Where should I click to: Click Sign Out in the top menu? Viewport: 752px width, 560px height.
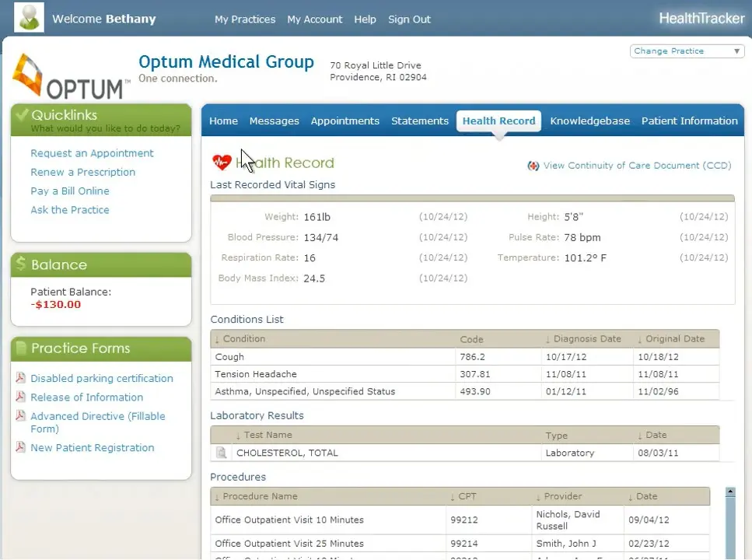(409, 19)
